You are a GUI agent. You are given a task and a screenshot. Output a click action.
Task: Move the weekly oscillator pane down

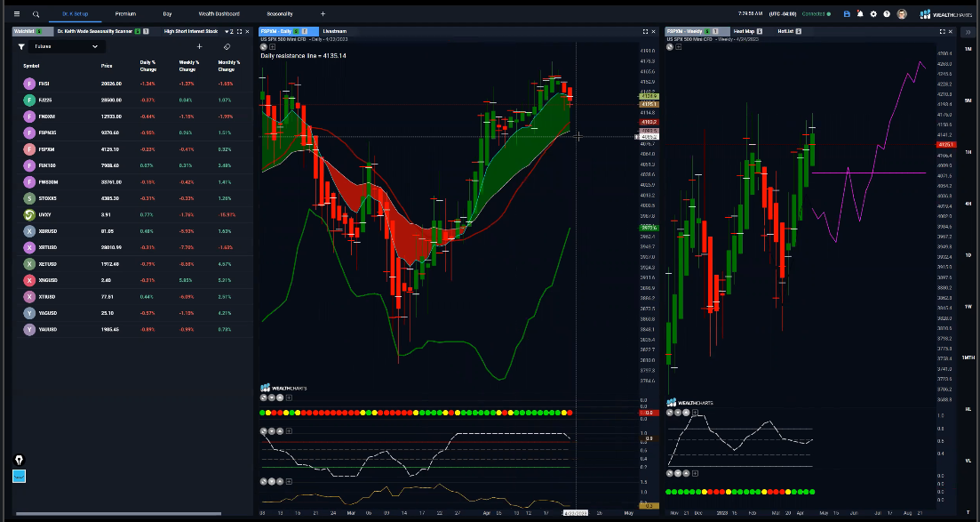[x=678, y=413]
